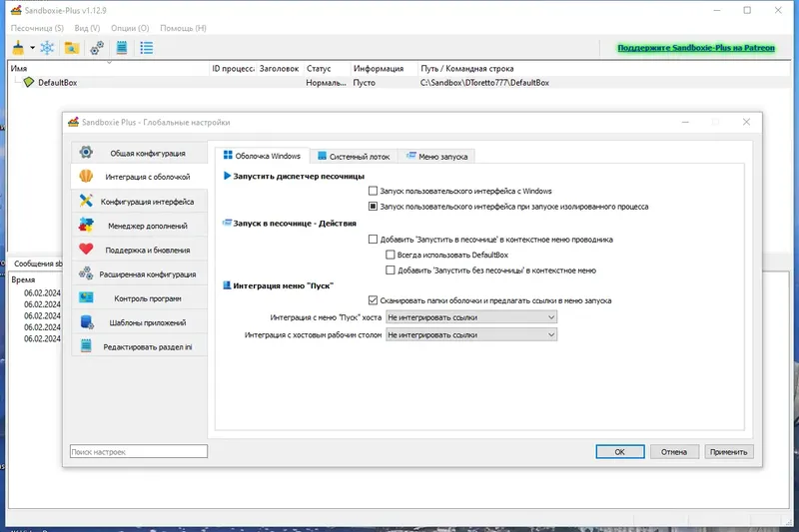Open the Вид (V) menu
The image size is (799, 532).
87,28
